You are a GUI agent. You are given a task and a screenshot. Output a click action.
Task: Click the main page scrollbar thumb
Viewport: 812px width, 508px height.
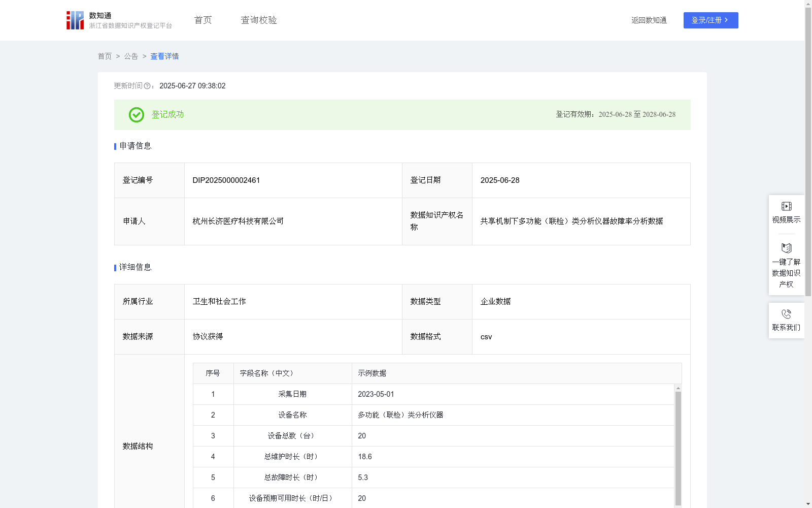[x=808, y=152]
